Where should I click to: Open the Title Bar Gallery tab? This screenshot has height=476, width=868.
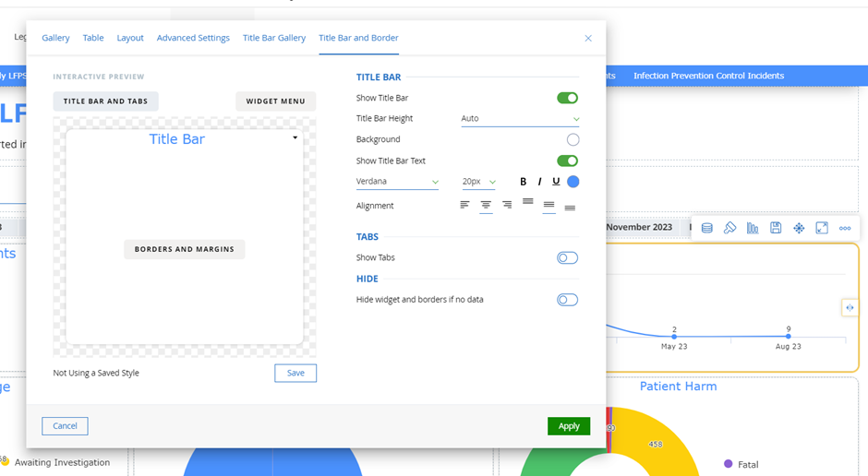click(274, 38)
